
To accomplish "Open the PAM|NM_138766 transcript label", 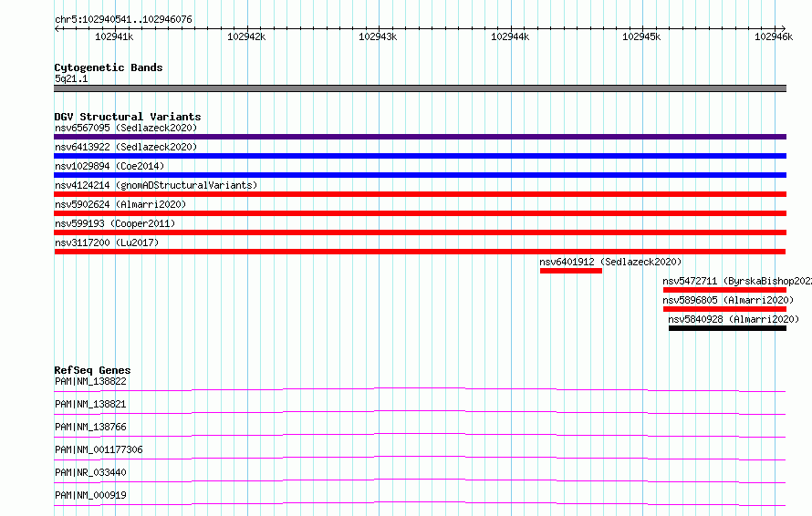I will click(x=90, y=427).
